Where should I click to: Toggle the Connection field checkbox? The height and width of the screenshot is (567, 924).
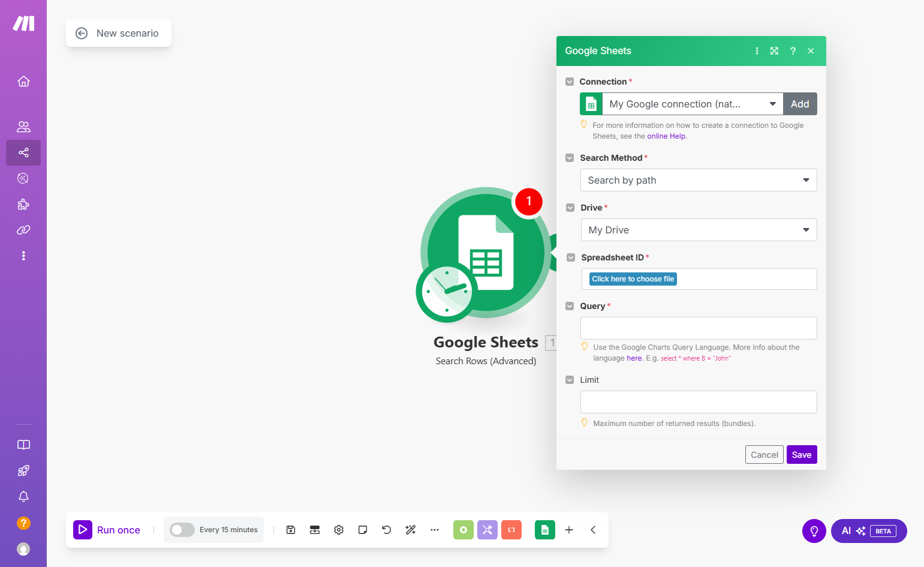tap(570, 82)
